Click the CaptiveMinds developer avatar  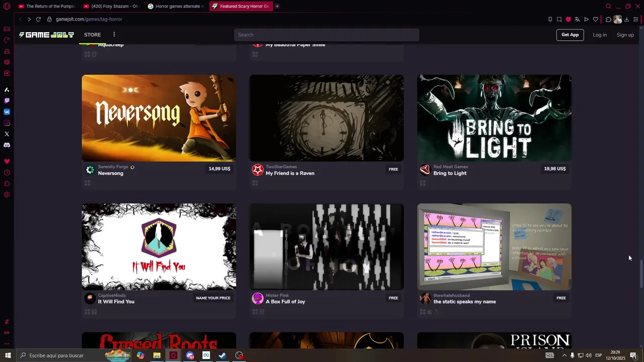pos(90,298)
